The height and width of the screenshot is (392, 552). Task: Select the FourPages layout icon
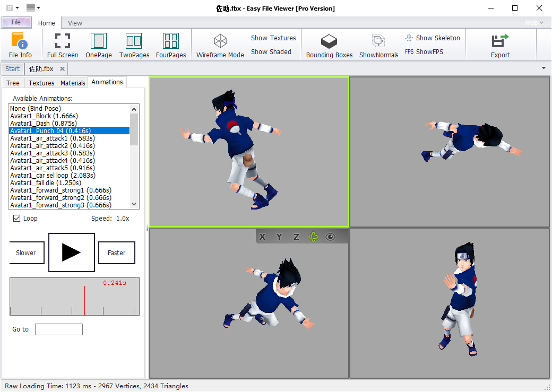(x=171, y=46)
